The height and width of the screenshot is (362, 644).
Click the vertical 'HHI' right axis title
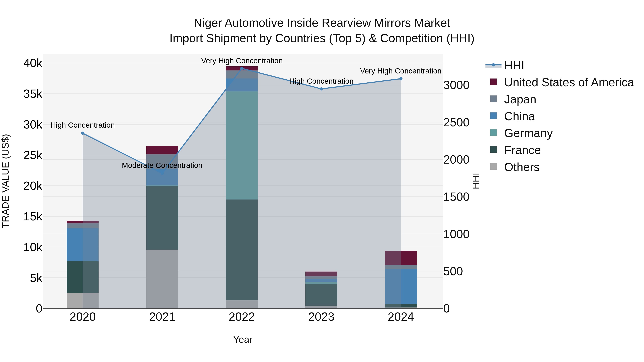tap(476, 181)
